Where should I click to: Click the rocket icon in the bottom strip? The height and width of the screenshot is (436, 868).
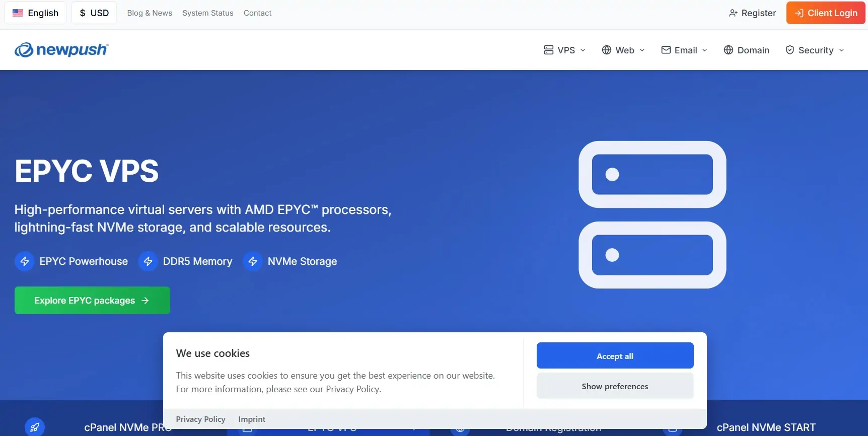tap(35, 427)
